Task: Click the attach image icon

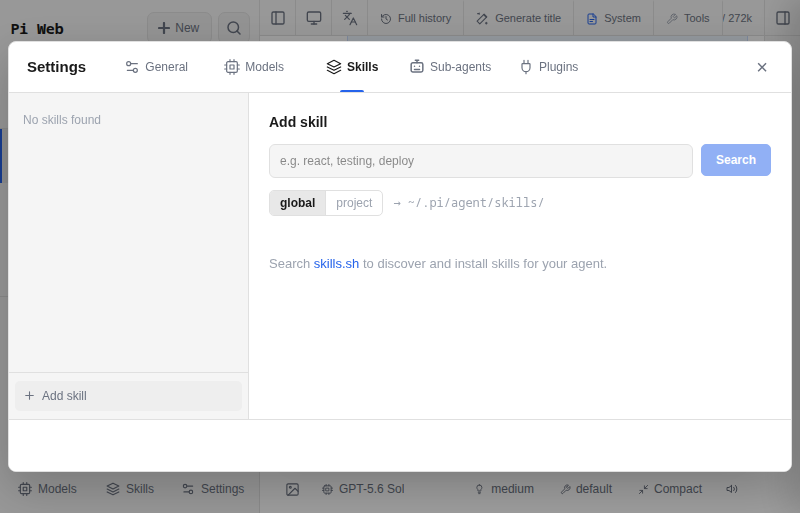Action: (292, 490)
